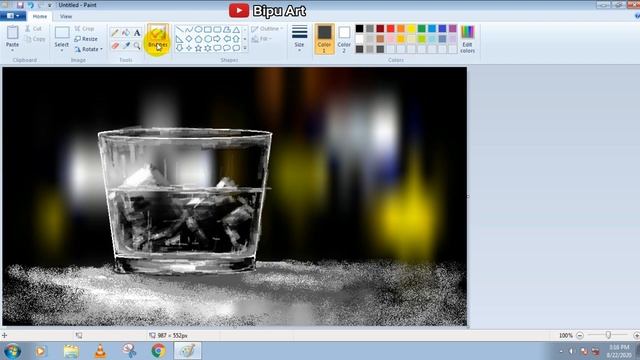This screenshot has width=640, height=360.
Task: Click the Save icon in title bar
Action: tap(20, 5)
